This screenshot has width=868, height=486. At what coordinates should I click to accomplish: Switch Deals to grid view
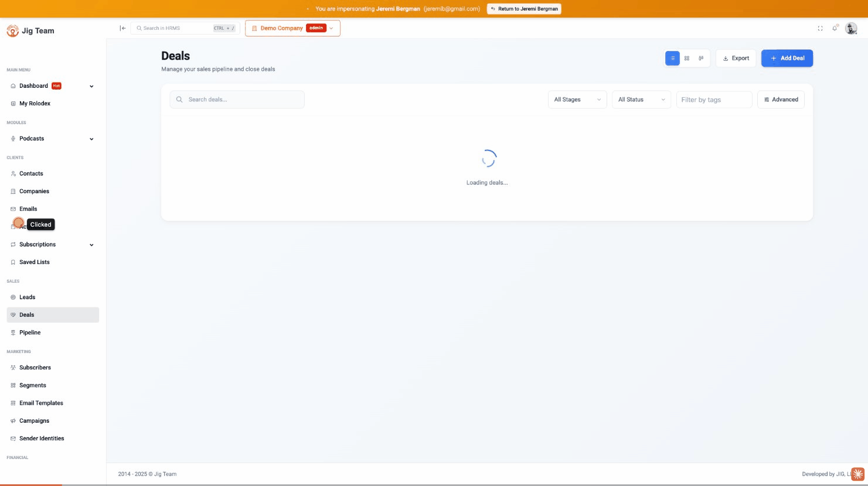coord(686,58)
